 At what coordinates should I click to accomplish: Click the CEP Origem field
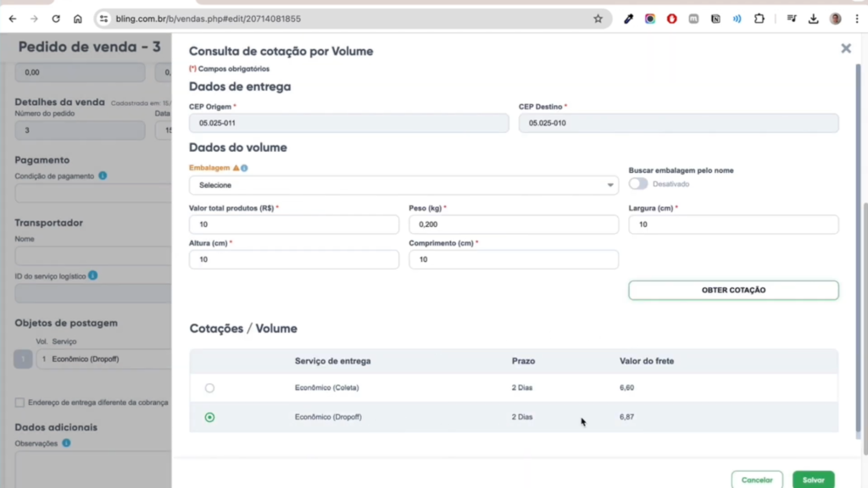348,123
